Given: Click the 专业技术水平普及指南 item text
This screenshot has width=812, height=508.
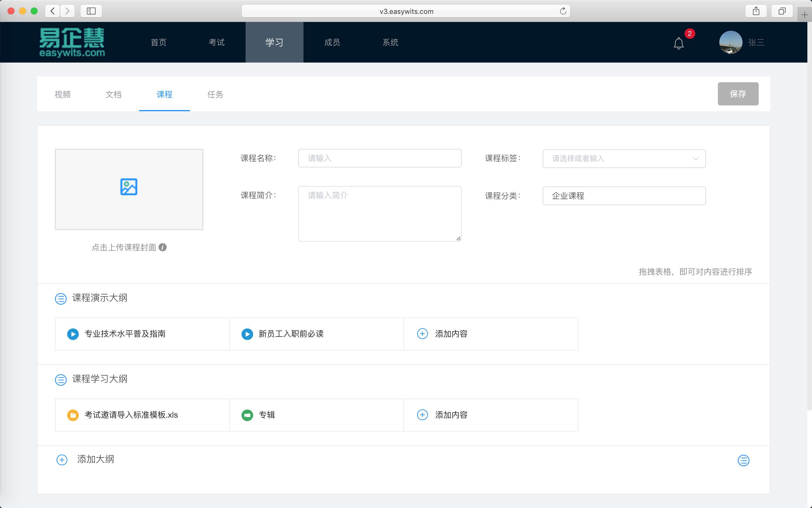Looking at the screenshot, I should (125, 334).
